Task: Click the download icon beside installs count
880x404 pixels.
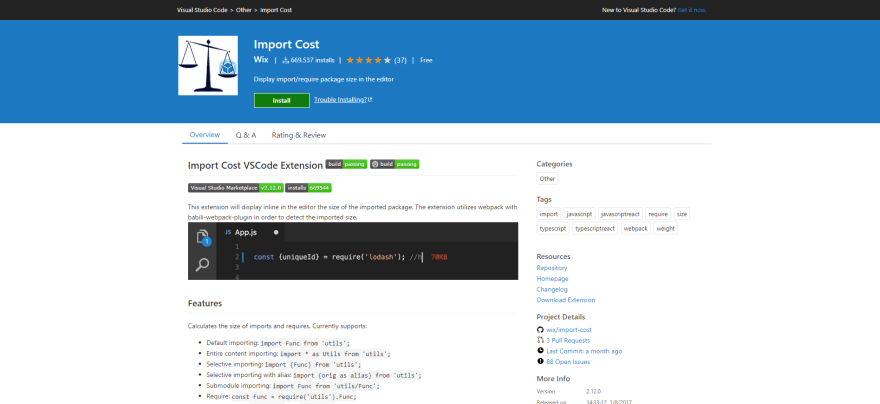Action: tap(285, 60)
